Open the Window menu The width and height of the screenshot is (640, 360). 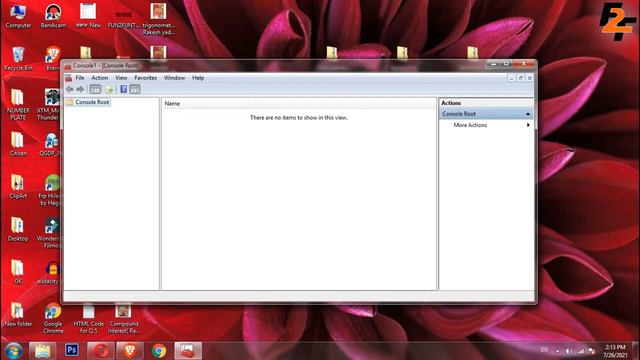point(174,78)
